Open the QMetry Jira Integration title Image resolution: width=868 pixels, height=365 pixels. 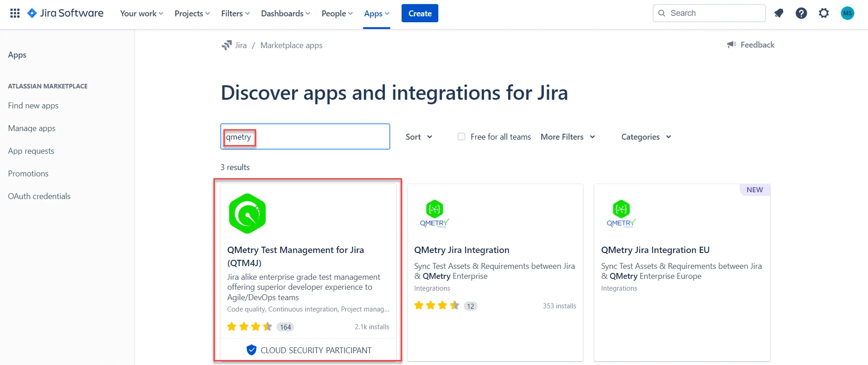tap(462, 250)
